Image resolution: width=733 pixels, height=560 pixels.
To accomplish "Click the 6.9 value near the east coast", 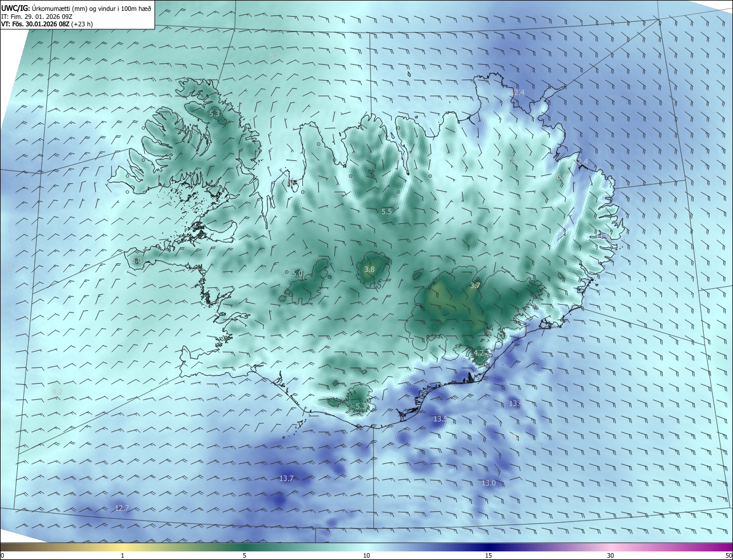I will (562, 177).
